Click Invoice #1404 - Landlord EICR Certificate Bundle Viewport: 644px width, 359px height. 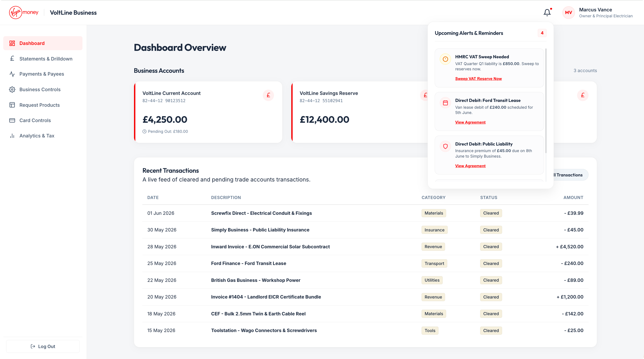tap(365, 297)
